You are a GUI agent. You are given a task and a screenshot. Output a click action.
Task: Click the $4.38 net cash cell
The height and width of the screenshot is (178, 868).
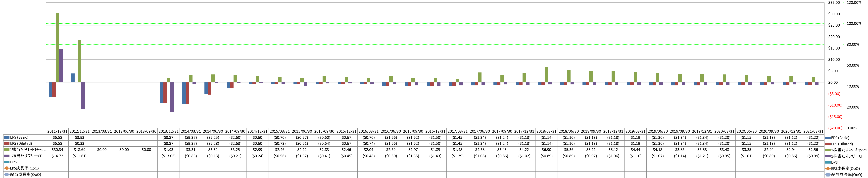[480, 150]
